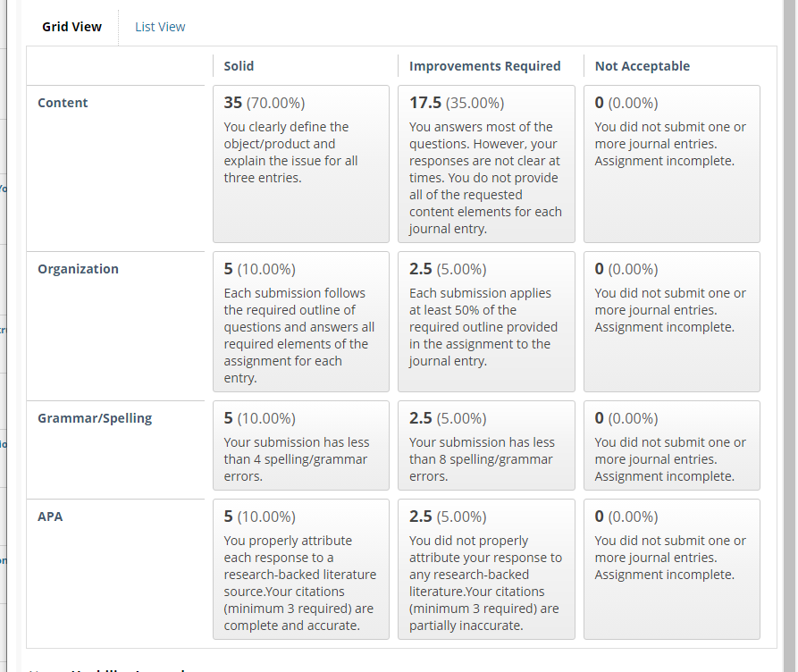Image resolution: width=798 pixels, height=672 pixels.
Task: Click the Content criterion row header
Action: coord(63,103)
